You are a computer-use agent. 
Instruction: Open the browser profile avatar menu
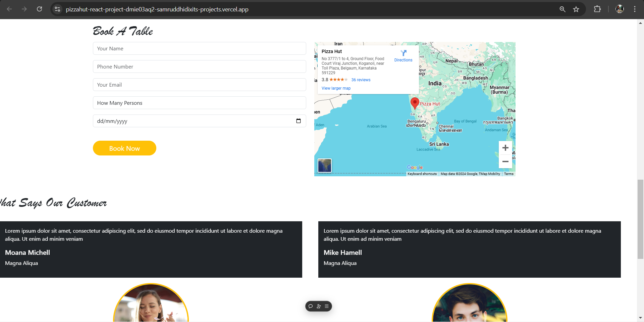point(620,9)
